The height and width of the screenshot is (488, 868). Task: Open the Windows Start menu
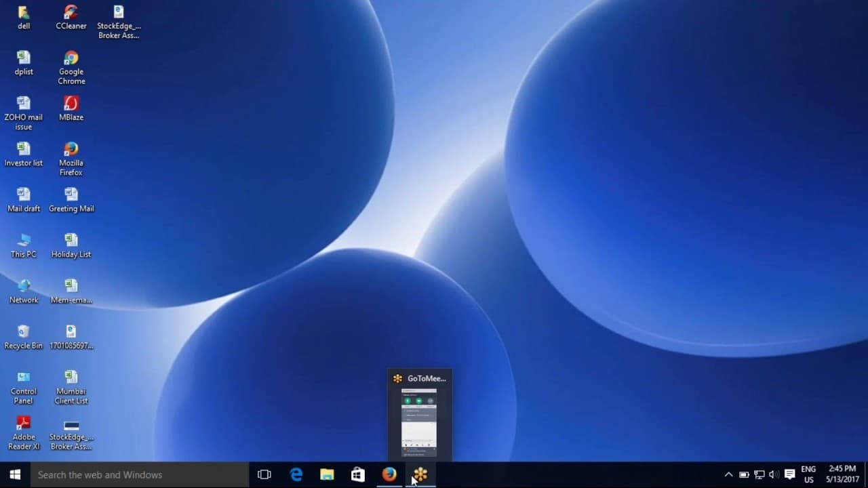click(x=15, y=474)
